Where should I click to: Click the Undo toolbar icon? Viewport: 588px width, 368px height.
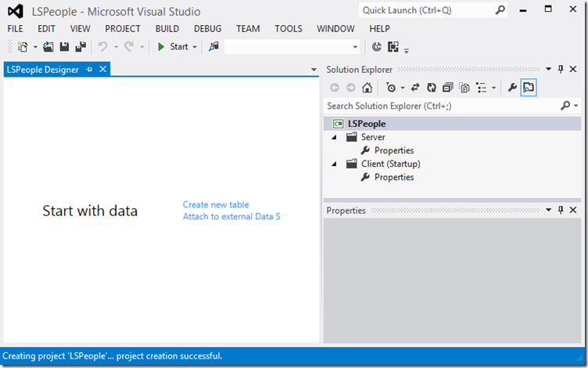click(102, 47)
